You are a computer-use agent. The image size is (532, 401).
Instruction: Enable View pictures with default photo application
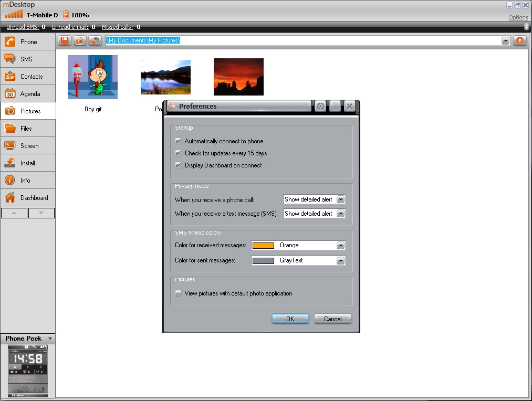pyautogui.click(x=178, y=293)
